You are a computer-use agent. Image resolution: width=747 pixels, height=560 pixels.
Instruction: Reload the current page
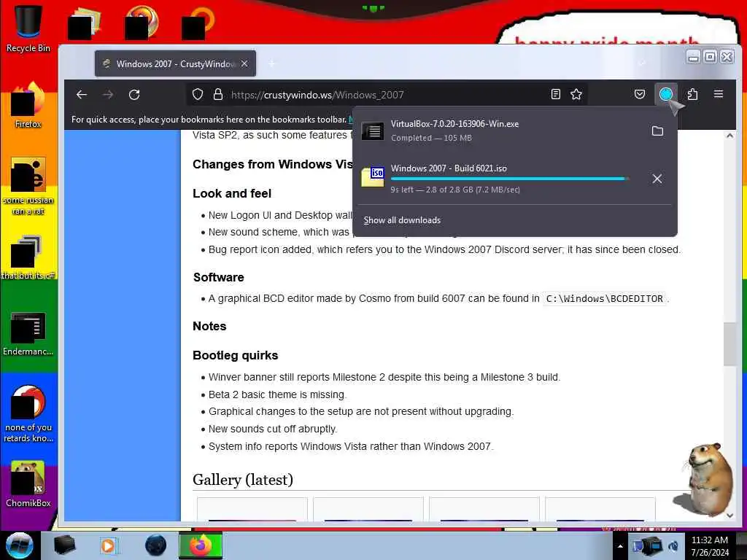(x=134, y=94)
